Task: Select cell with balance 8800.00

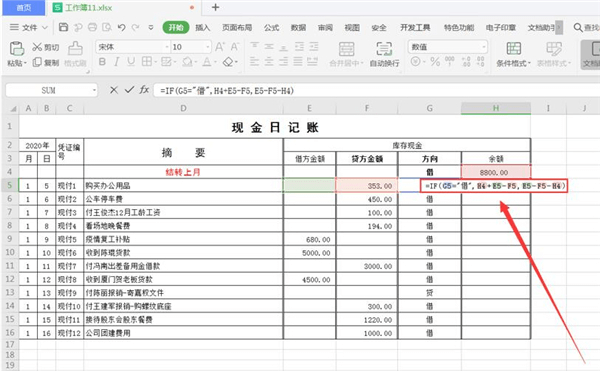Action: [496, 172]
